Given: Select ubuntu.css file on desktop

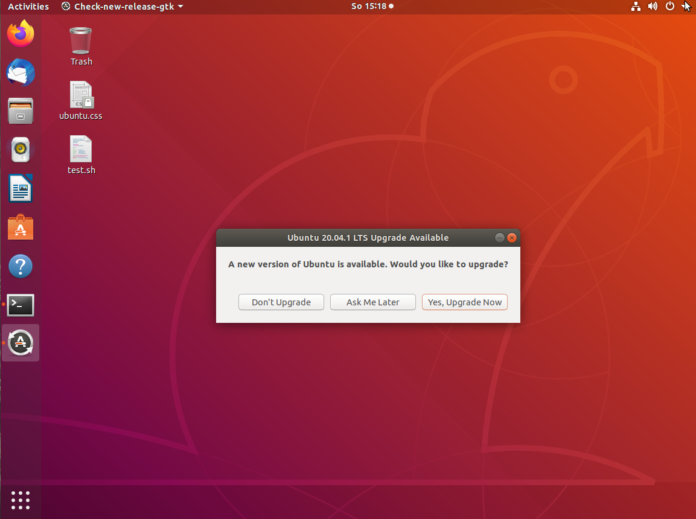Looking at the screenshot, I should (x=81, y=101).
